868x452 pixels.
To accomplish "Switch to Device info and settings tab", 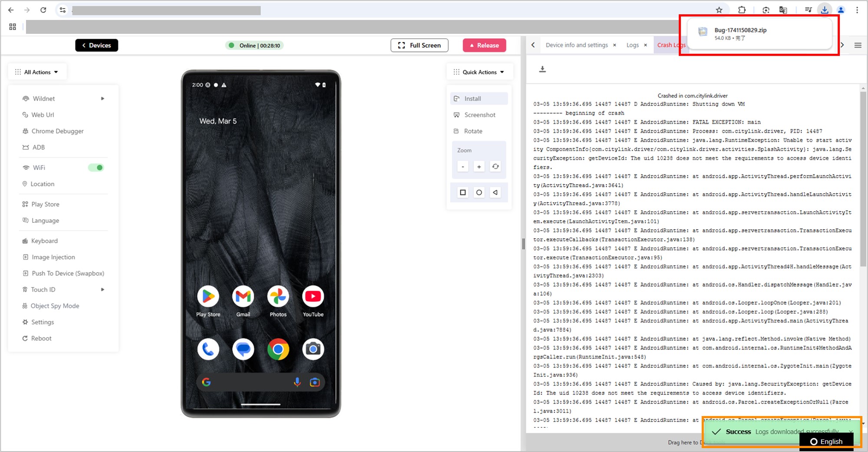I will click(x=577, y=45).
